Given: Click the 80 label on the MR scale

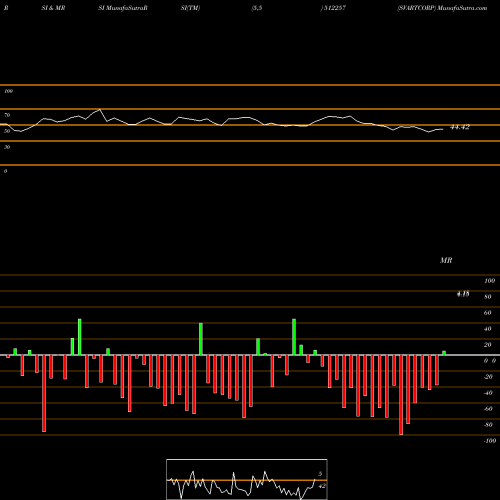Looking at the screenshot, I should (488, 297).
